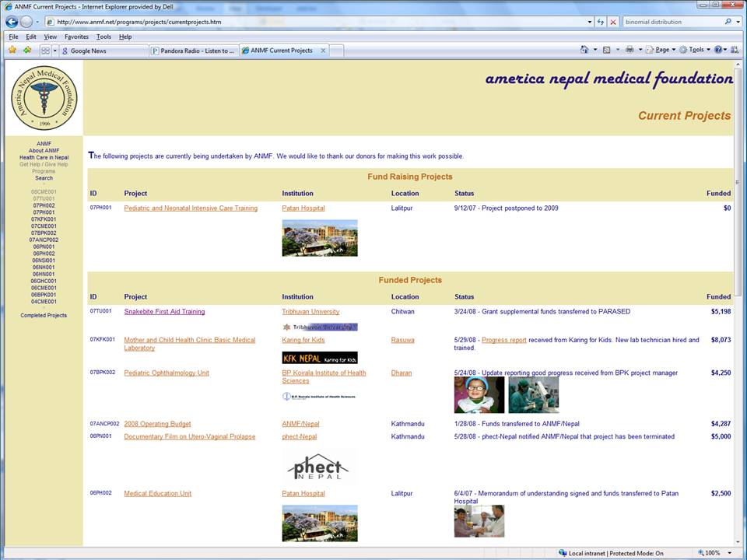Click the red Stop loading icon
The image size is (747, 560).
pyautogui.click(x=613, y=22)
